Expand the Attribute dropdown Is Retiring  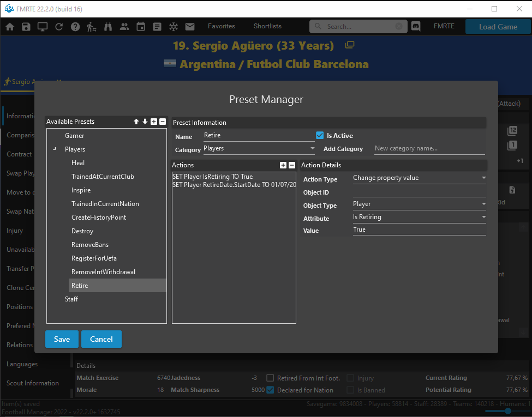[419, 217]
